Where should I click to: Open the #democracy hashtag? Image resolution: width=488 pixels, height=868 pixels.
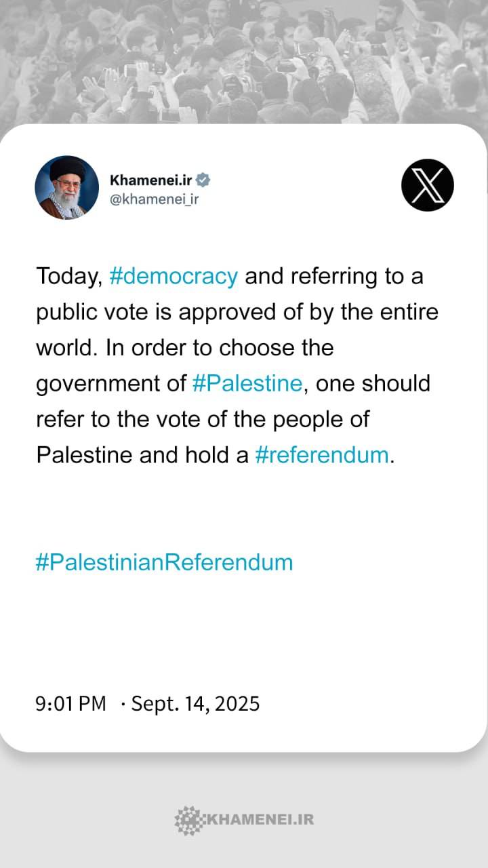click(173, 277)
